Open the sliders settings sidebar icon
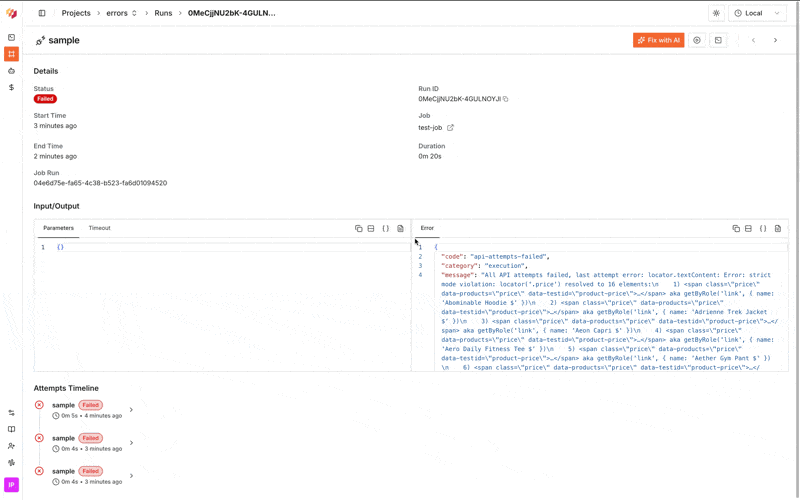Image resolution: width=800 pixels, height=500 pixels. pos(11,413)
